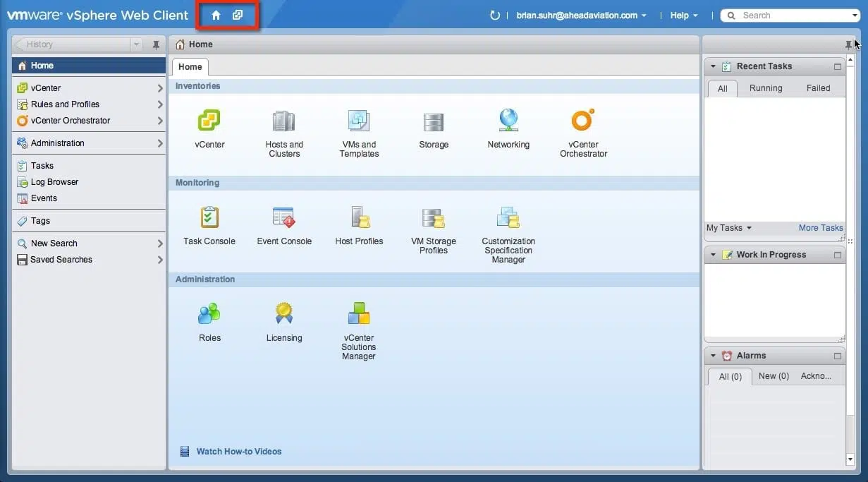Open the History dropdown
Viewport: 868px width, 482px height.
click(x=136, y=44)
